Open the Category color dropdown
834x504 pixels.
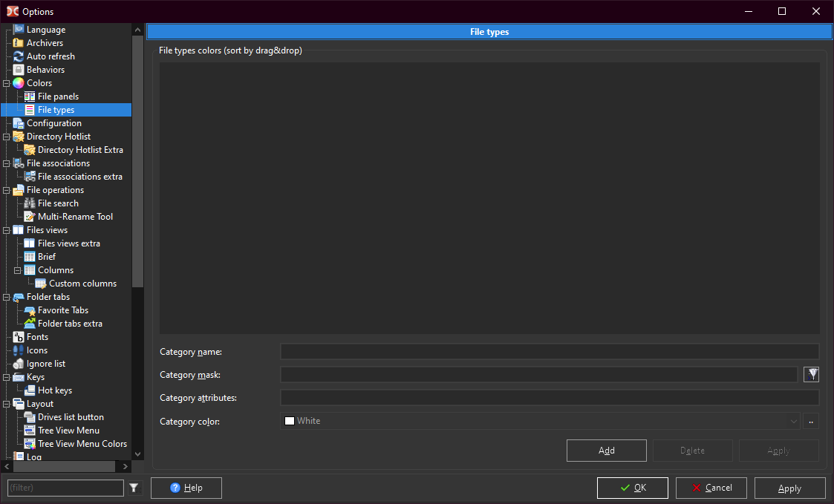pyautogui.click(x=792, y=421)
